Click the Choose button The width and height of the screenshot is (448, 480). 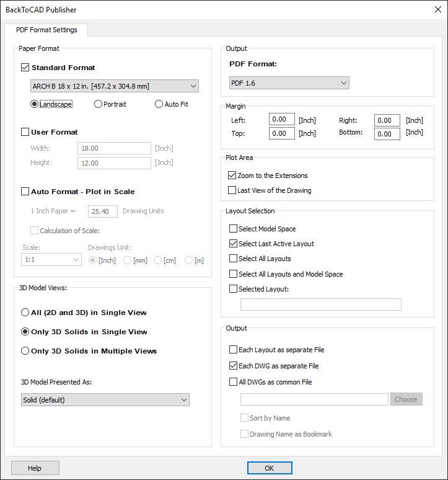click(406, 399)
